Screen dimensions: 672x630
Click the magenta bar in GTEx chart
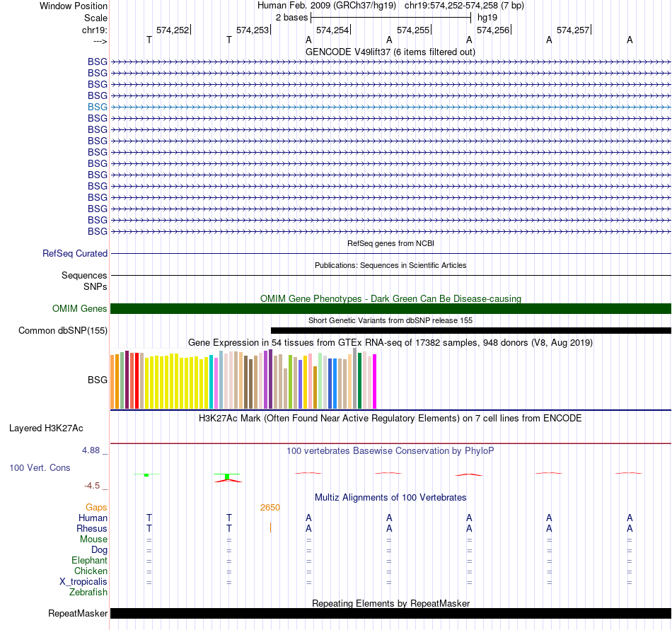click(375, 382)
